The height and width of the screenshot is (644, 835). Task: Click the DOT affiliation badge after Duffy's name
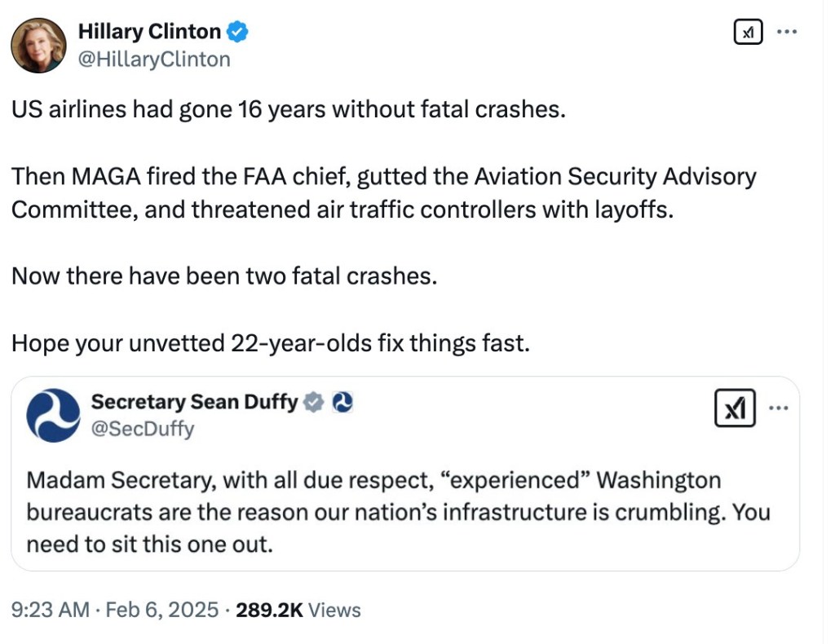coord(343,402)
